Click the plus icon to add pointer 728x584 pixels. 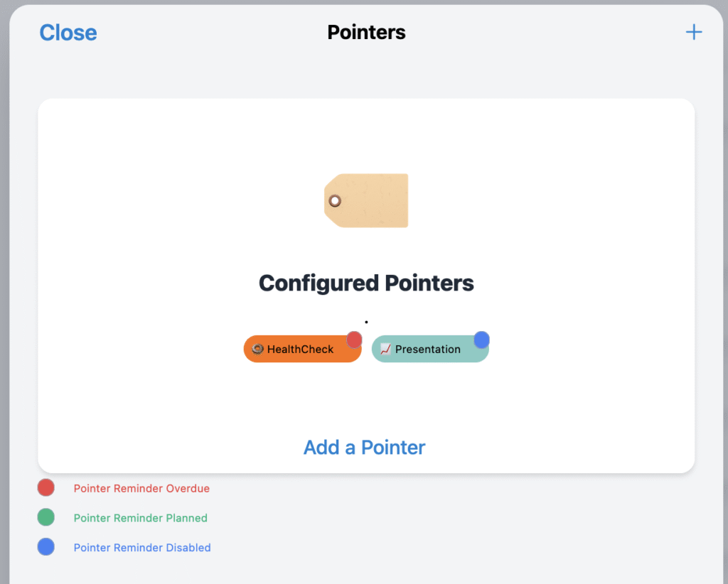(694, 32)
